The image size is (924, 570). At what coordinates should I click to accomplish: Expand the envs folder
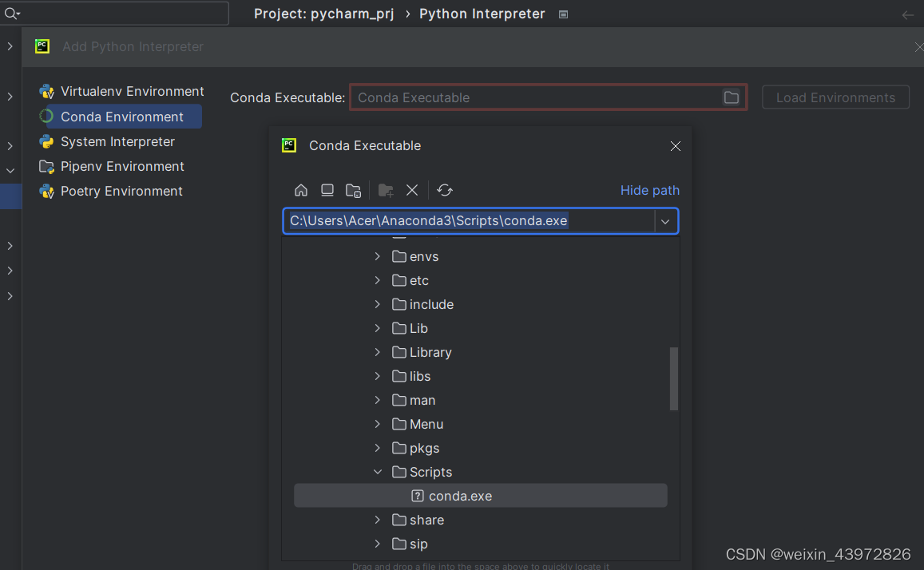[377, 256]
